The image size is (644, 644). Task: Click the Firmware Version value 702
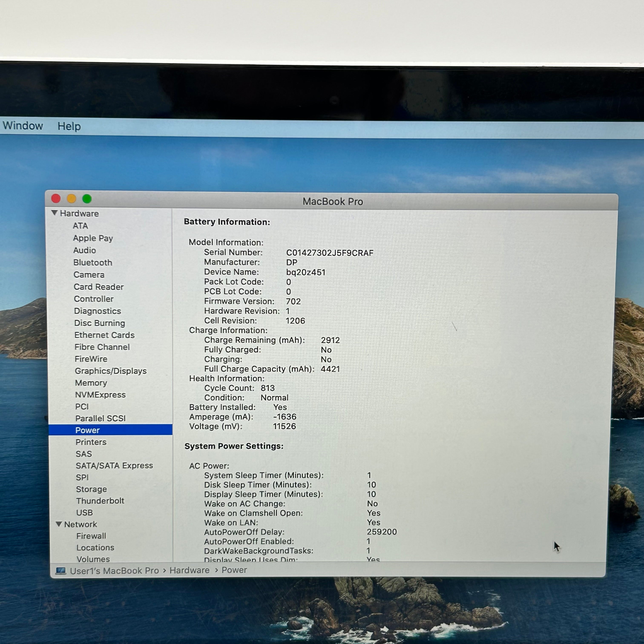tap(293, 301)
